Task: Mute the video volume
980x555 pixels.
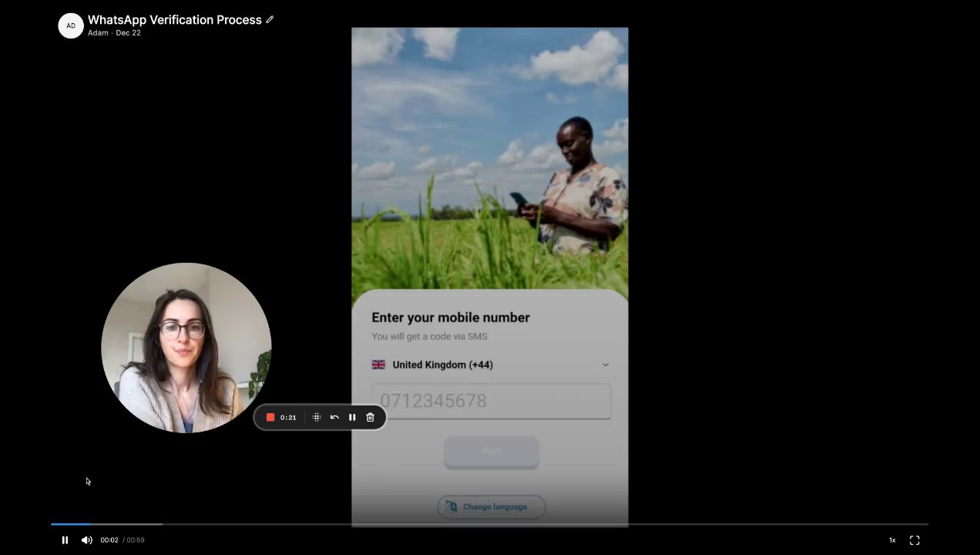Action: click(x=87, y=540)
